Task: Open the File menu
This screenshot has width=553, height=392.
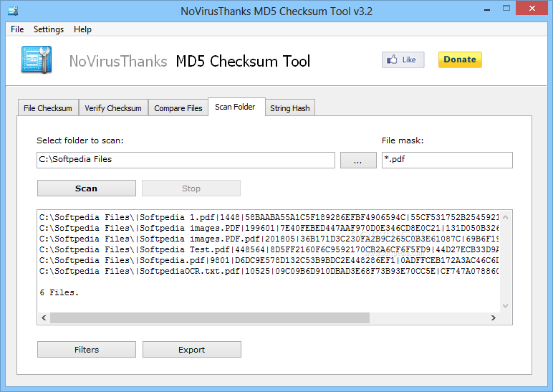Action: (17, 29)
